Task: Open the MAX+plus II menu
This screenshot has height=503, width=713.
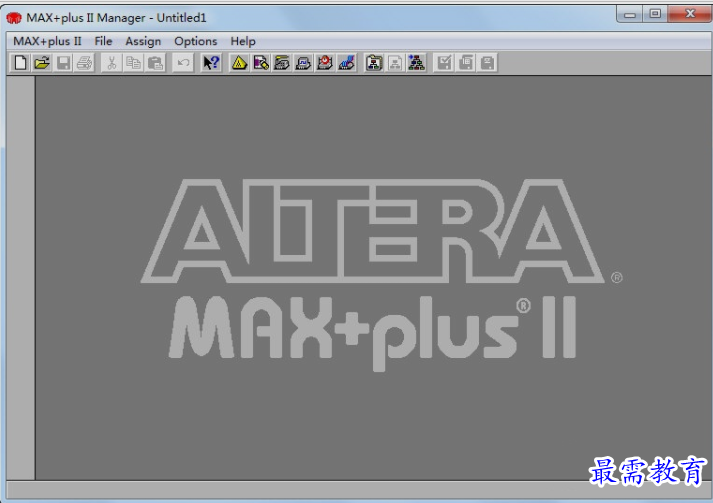Action: click(47, 41)
